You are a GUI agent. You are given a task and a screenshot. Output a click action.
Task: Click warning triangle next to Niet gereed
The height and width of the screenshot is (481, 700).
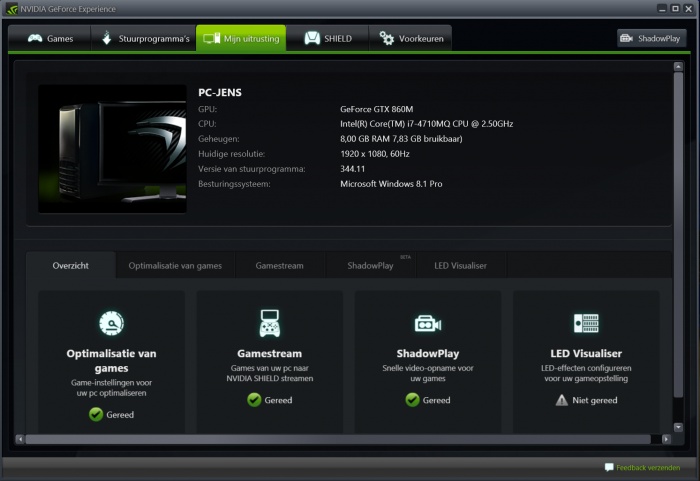(x=562, y=400)
